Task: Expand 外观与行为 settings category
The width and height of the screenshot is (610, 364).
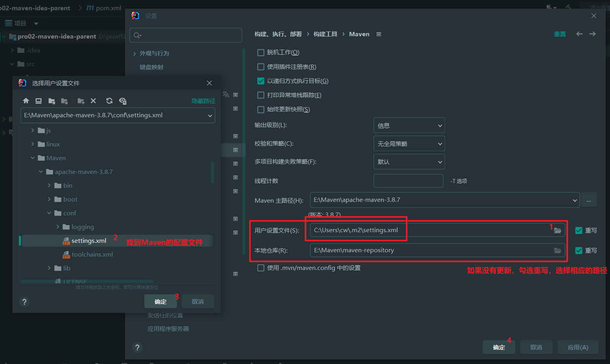Action: pos(135,54)
